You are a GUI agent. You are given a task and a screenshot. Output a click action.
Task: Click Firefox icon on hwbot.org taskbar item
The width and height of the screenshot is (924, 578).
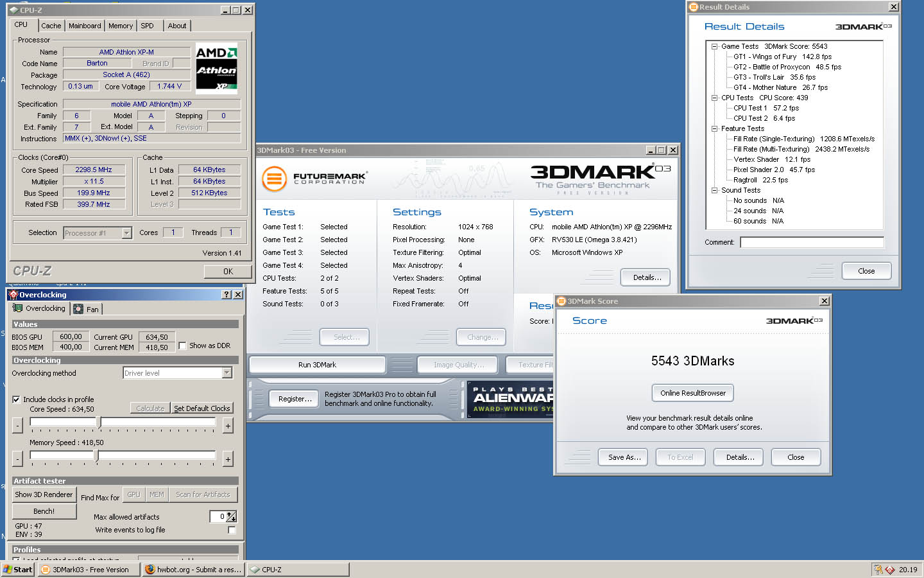tap(150, 570)
